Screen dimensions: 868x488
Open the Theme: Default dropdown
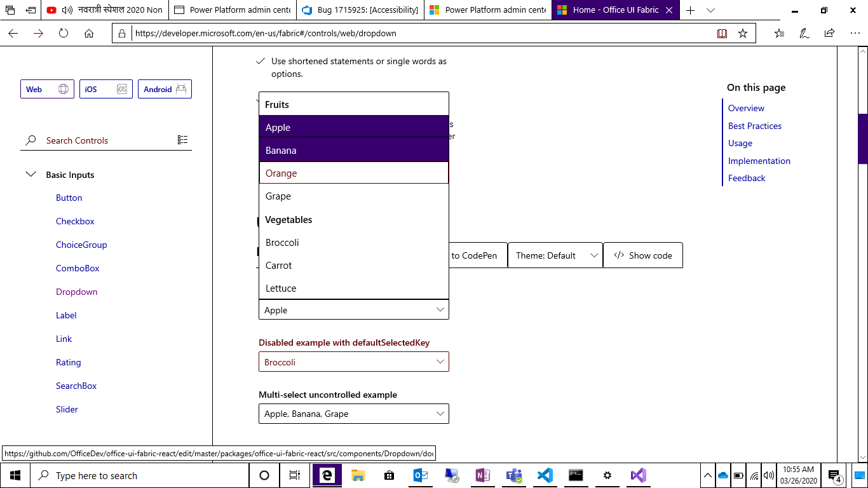coord(555,255)
